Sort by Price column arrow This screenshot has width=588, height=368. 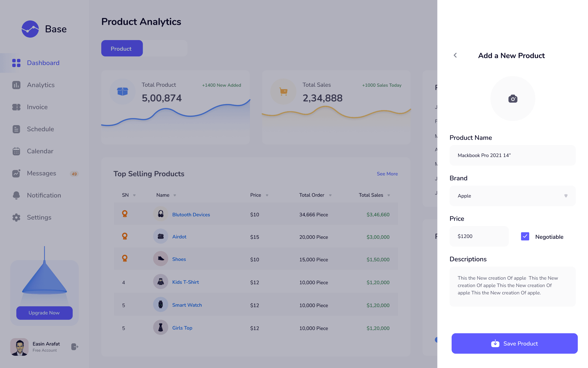coord(267,195)
